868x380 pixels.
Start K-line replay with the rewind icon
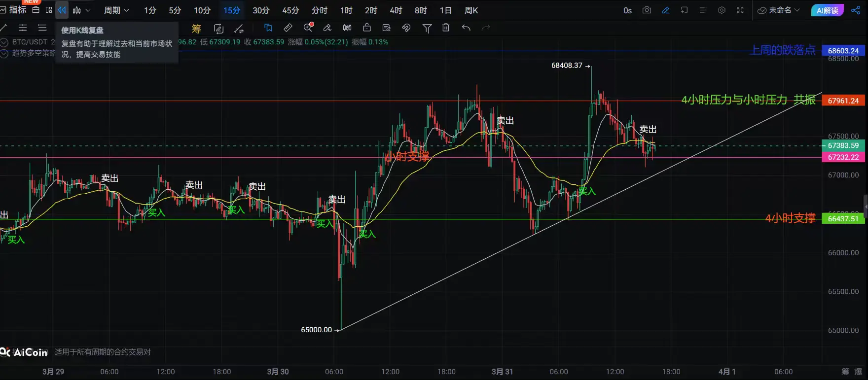click(62, 10)
